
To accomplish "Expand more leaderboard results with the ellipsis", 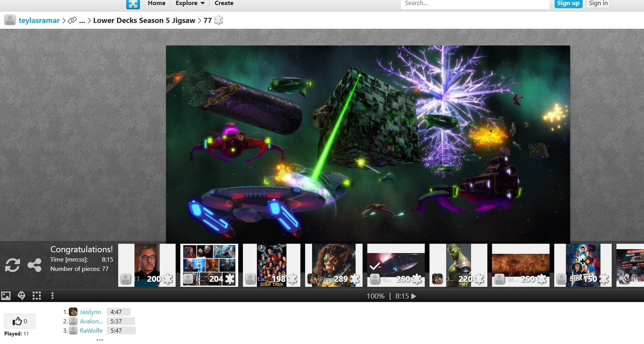I will coord(100,339).
